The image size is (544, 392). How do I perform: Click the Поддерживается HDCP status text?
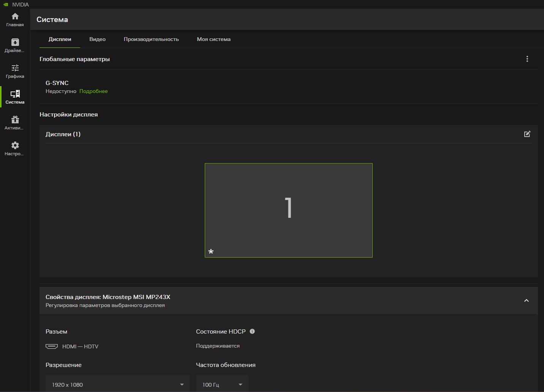(x=218, y=346)
